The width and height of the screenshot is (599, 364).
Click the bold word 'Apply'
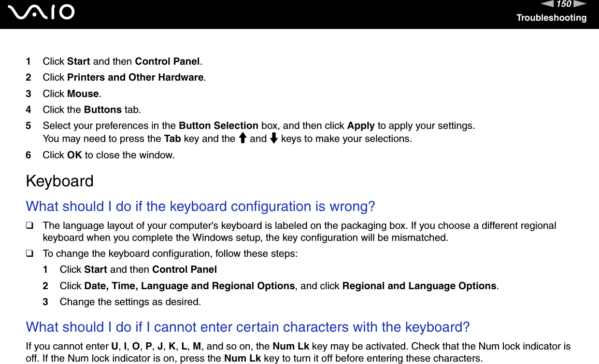(361, 126)
